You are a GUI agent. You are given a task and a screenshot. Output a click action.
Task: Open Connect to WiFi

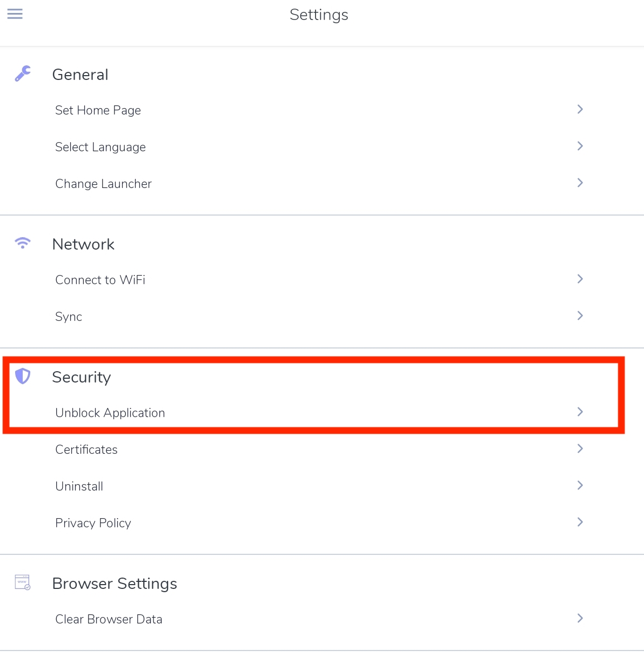(x=319, y=280)
